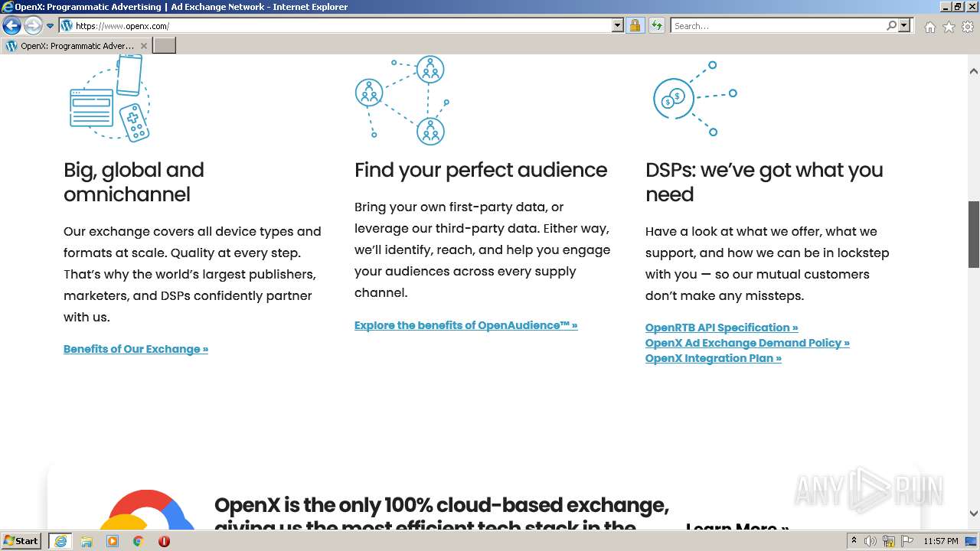
Task: Open the volume speaker tray icon
Action: 871,541
